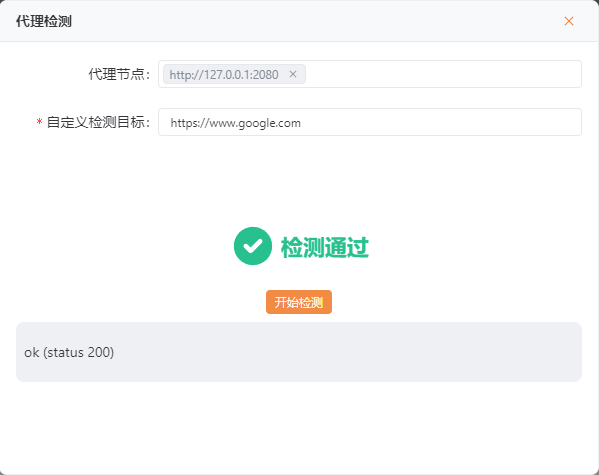Click the gray result output panel
The image size is (599, 475).
coord(299,352)
